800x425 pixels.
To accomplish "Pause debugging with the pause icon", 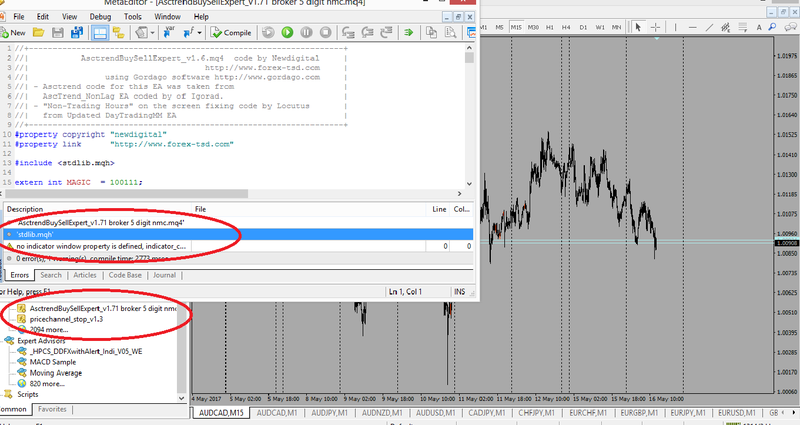I will [306, 33].
